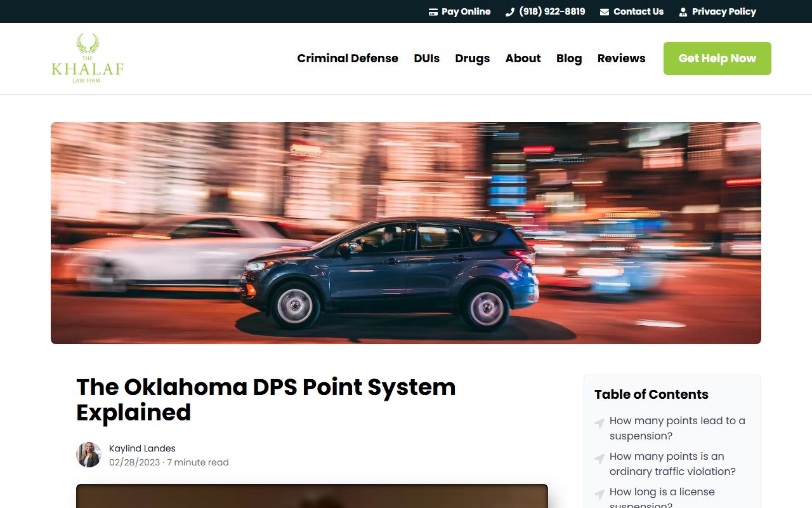The height and width of the screenshot is (508, 812).
Task: Open the Criminal Defense menu
Action: 348,58
